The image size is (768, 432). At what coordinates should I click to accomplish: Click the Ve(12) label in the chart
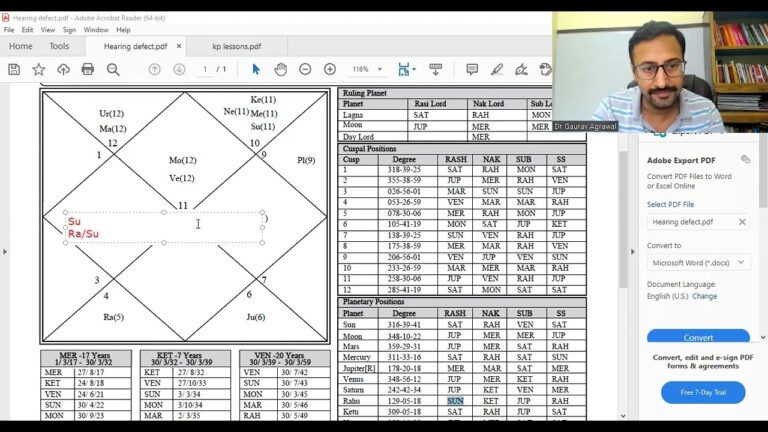(181, 178)
